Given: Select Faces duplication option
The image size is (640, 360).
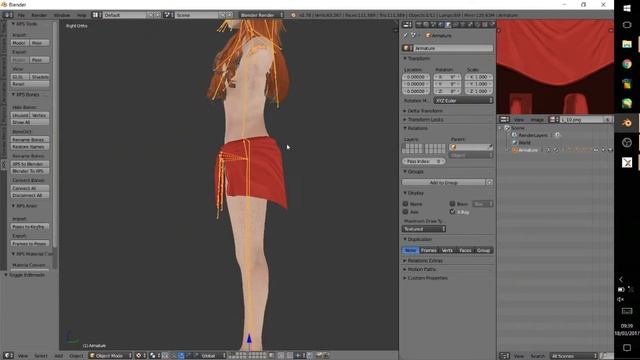Looking at the screenshot, I should (465, 250).
